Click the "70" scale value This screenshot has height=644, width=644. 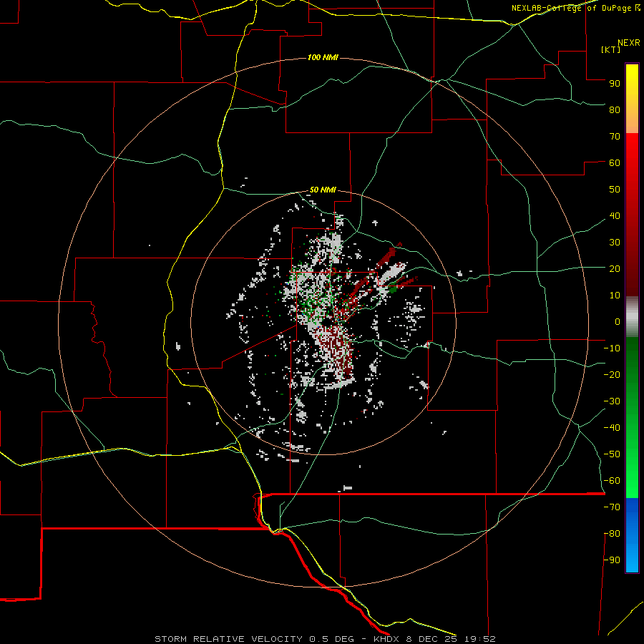pyautogui.click(x=615, y=137)
